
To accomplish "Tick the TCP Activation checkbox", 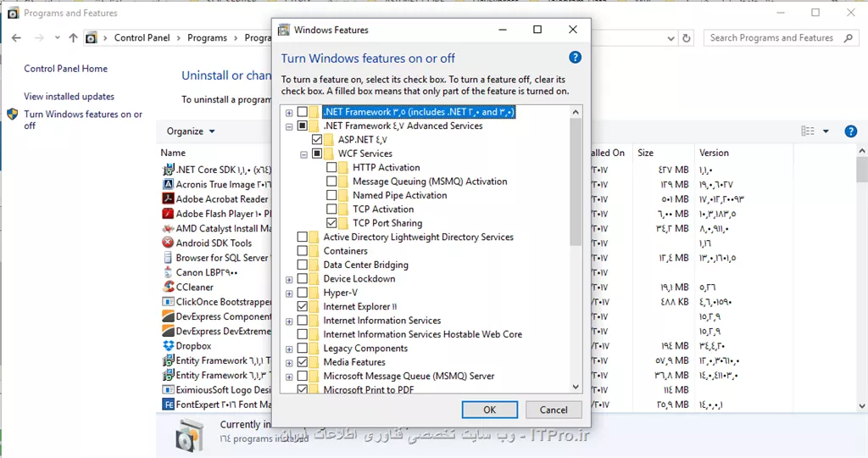I will (331, 209).
